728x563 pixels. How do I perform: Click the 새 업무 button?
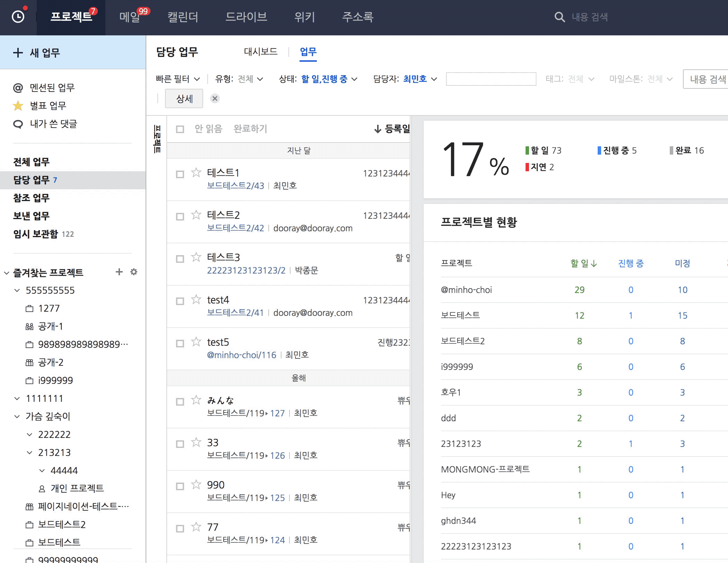tap(36, 53)
